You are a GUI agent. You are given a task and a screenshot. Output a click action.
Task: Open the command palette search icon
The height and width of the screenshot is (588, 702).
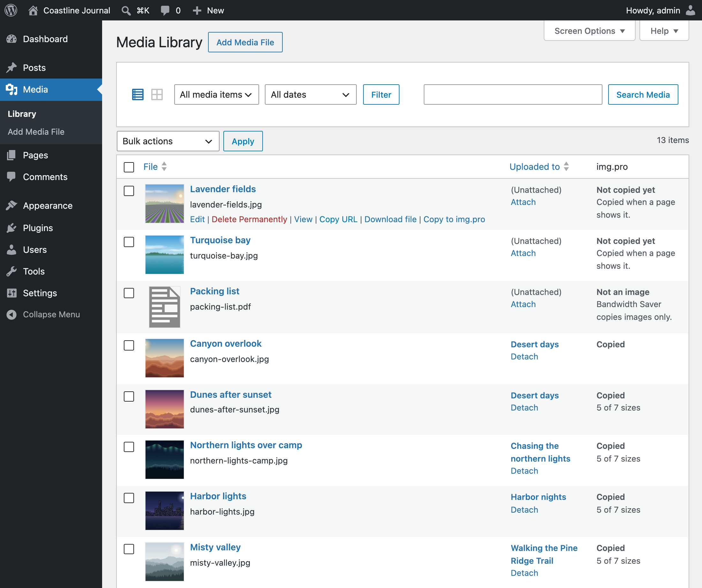[126, 10]
